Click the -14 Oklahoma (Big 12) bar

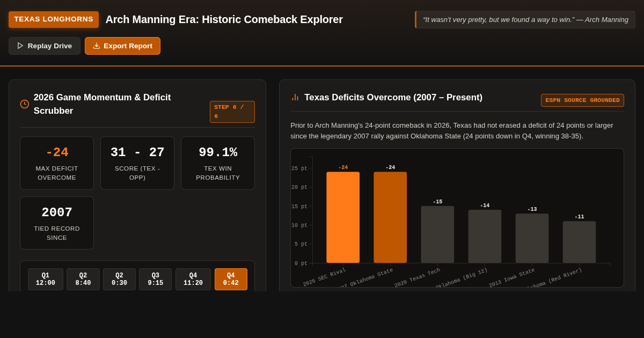[x=485, y=236]
